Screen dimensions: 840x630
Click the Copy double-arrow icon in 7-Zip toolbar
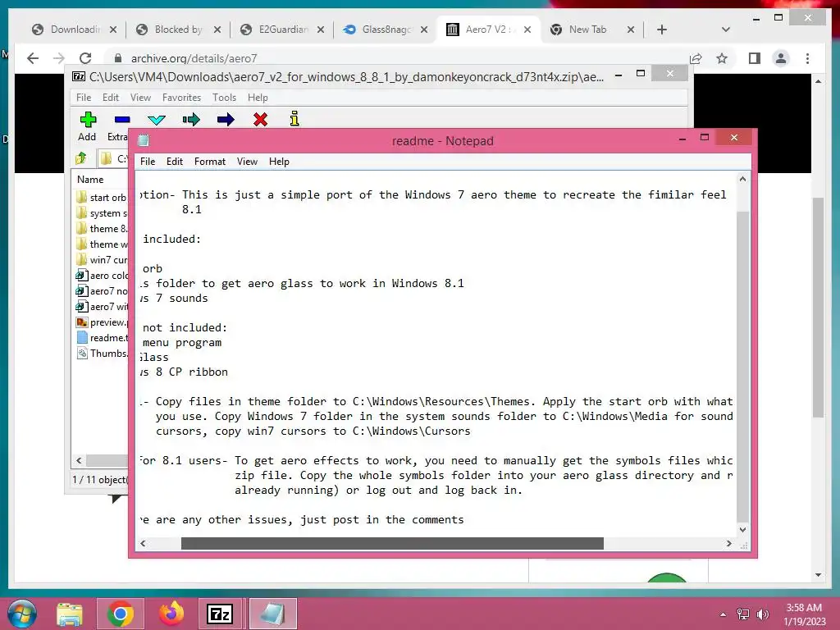(x=191, y=120)
